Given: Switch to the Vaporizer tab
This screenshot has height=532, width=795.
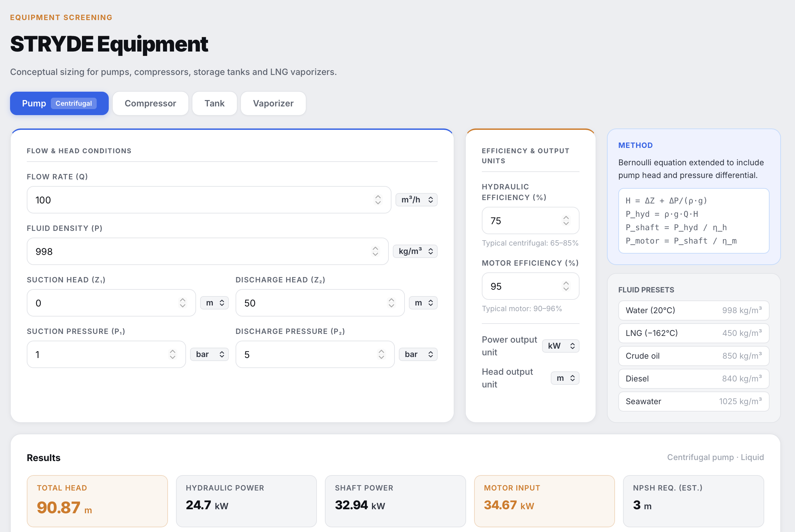Looking at the screenshot, I should (273, 103).
